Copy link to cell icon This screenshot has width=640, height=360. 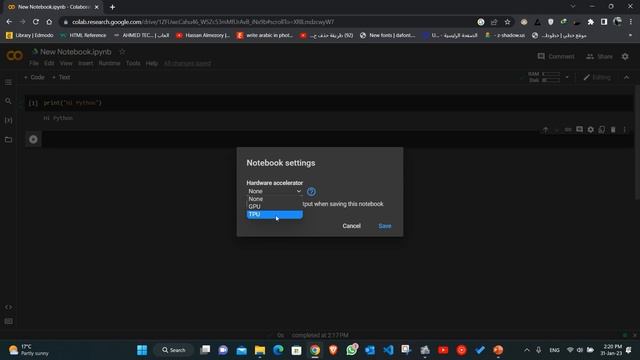tap(568, 129)
